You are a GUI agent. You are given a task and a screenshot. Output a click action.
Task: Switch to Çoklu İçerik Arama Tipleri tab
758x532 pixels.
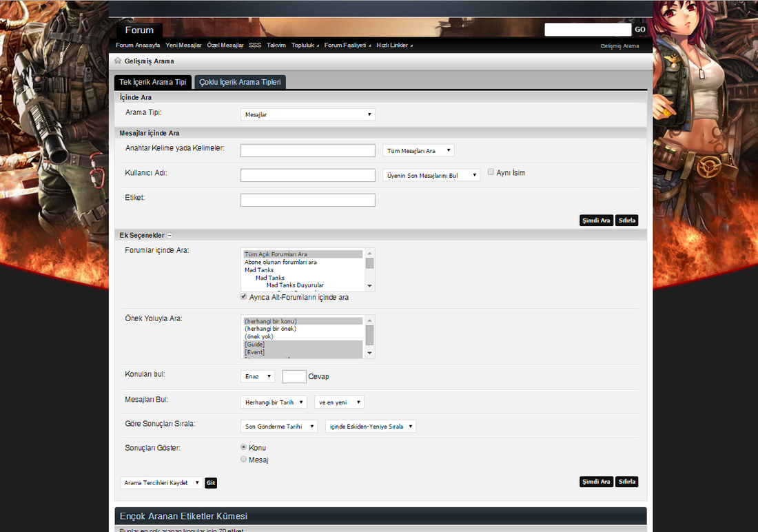click(240, 82)
